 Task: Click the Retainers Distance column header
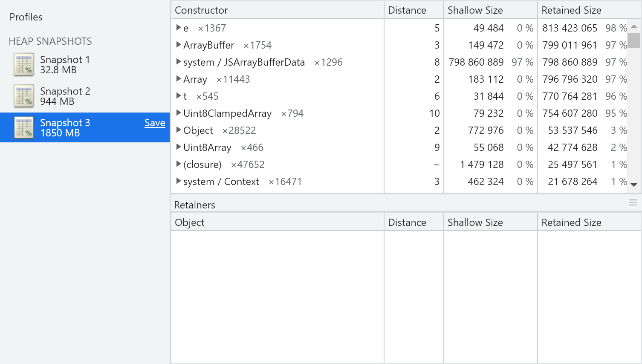pyautogui.click(x=414, y=222)
